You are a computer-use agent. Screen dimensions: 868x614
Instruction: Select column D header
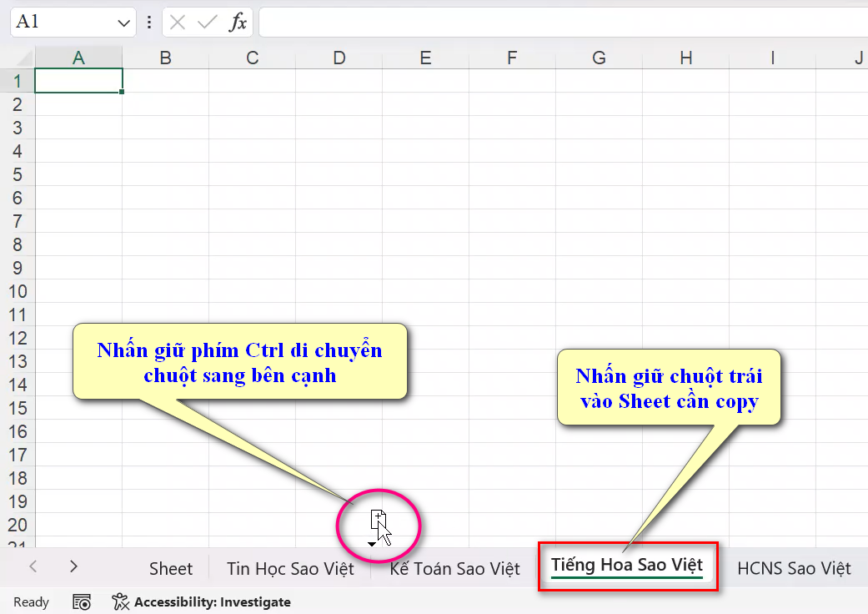pos(339,58)
